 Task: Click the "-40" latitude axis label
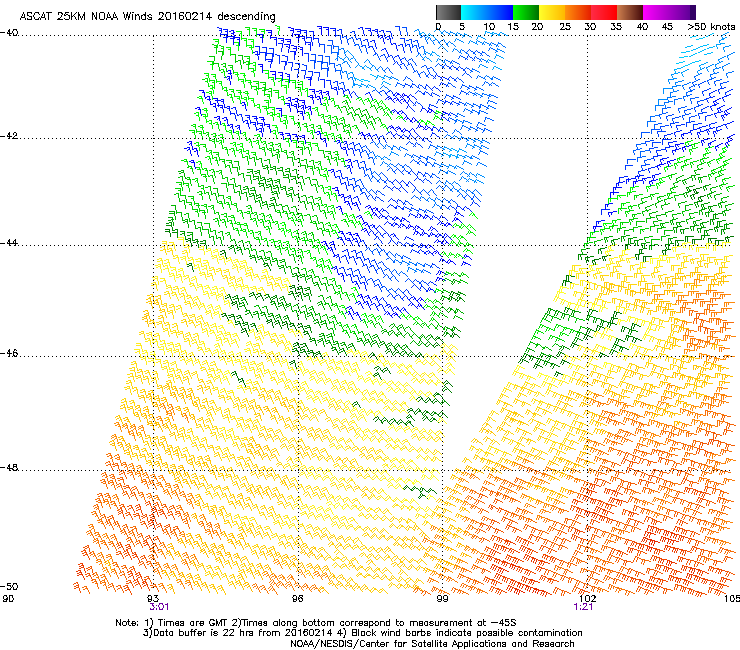click(x=9, y=33)
